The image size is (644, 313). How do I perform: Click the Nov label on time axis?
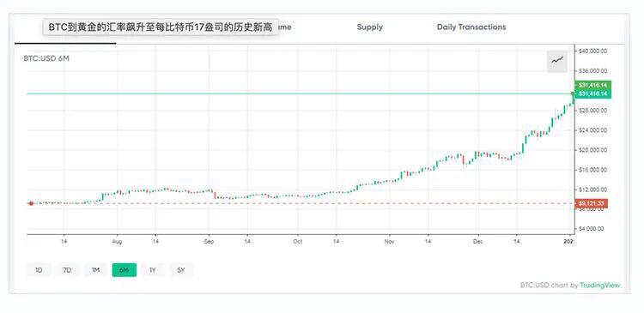(x=389, y=242)
